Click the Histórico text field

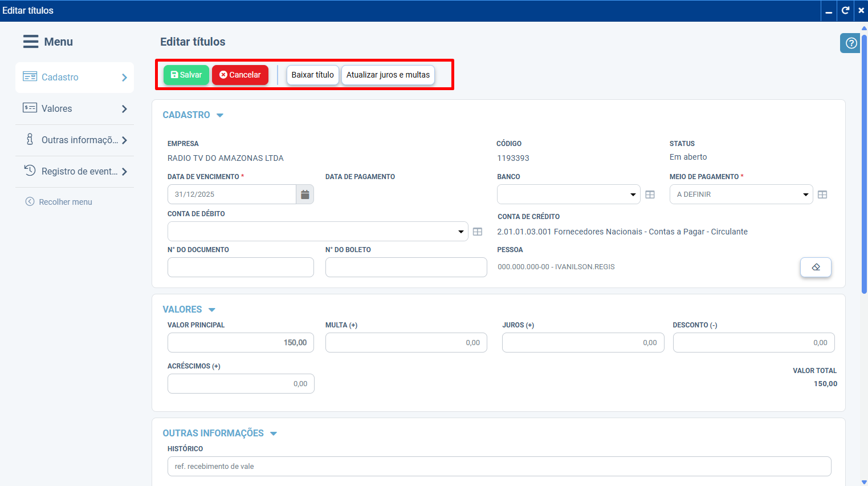pos(499,467)
